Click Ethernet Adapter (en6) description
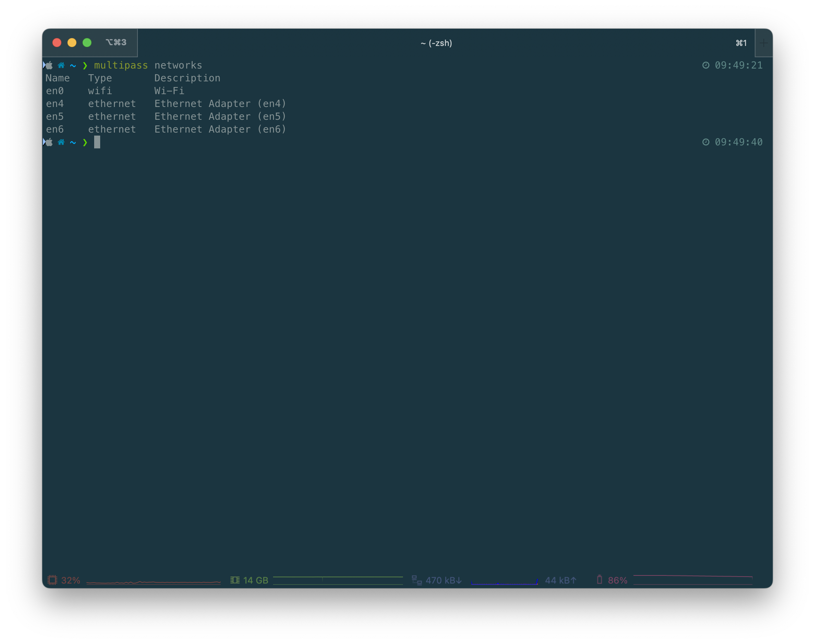Viewport: 815px width, 644px height. click(x=221, y=129)
